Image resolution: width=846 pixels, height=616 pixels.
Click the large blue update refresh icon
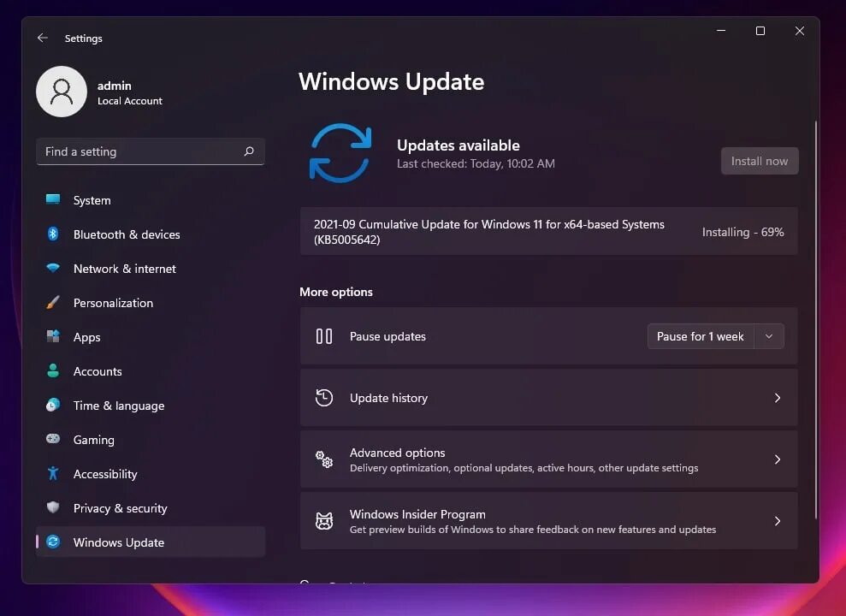[x=340, y=153]
